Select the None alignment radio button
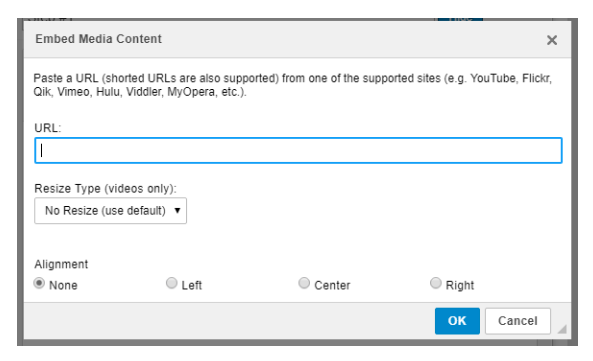Image resolution: width=593 pixels, height=361 pixels. point(39,283)
